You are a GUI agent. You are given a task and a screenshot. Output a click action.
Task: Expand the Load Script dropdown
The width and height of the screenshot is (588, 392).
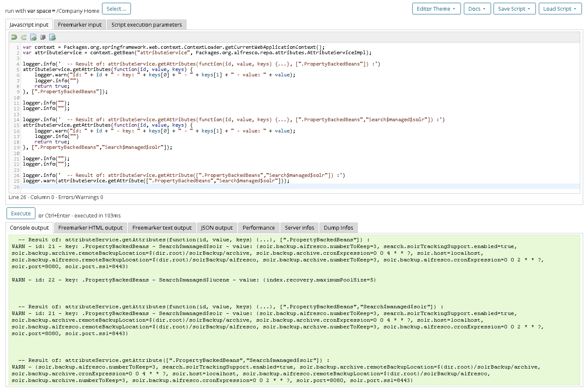(x=560, y=9)
